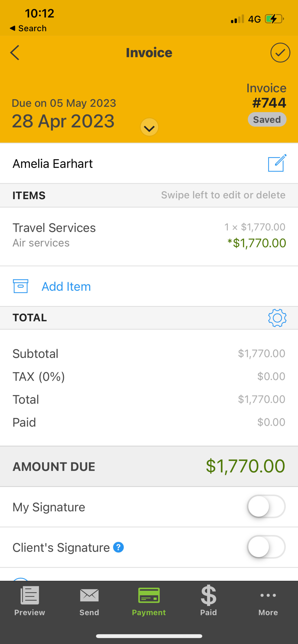Tap the Saved status badge
Image resolution: width=298 pixels, height=644 pixels.
(x=267, y=119)
